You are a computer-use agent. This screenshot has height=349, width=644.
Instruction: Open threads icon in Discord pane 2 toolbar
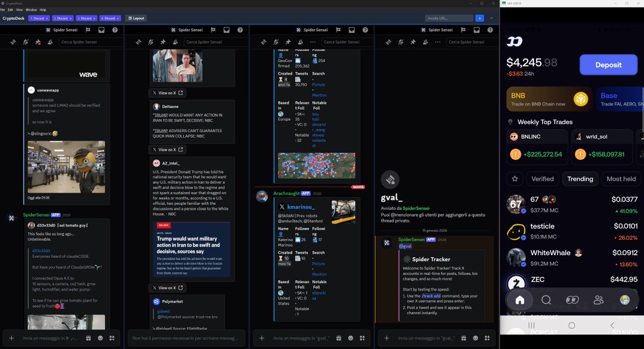138,42
